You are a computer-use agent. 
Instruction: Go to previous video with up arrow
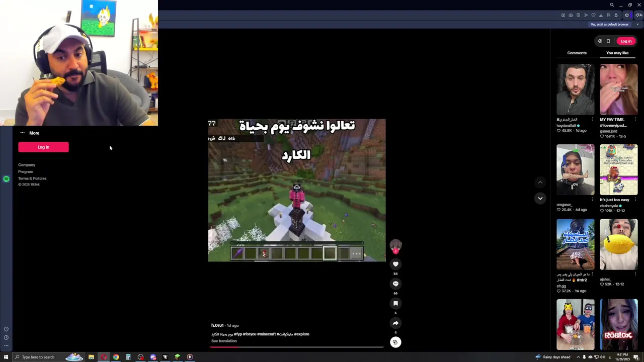540,183
